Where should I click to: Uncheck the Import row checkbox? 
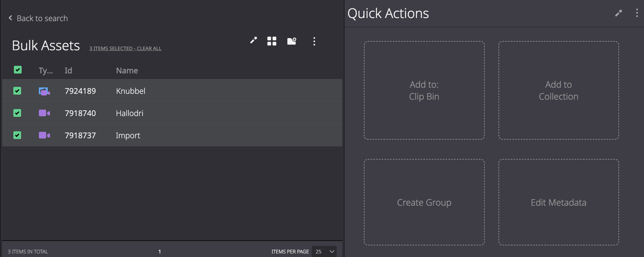(x=17, y=135)
